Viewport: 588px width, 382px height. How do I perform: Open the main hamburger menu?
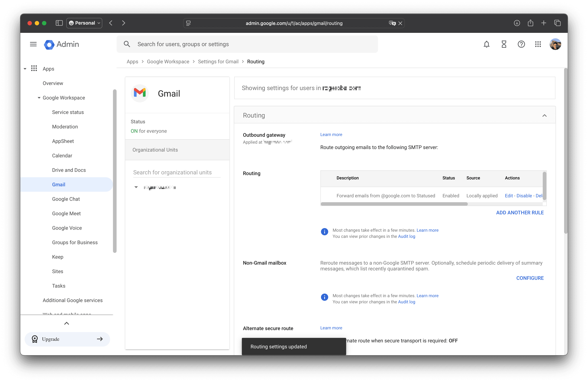pyautogui.click(x=33, y=44)
